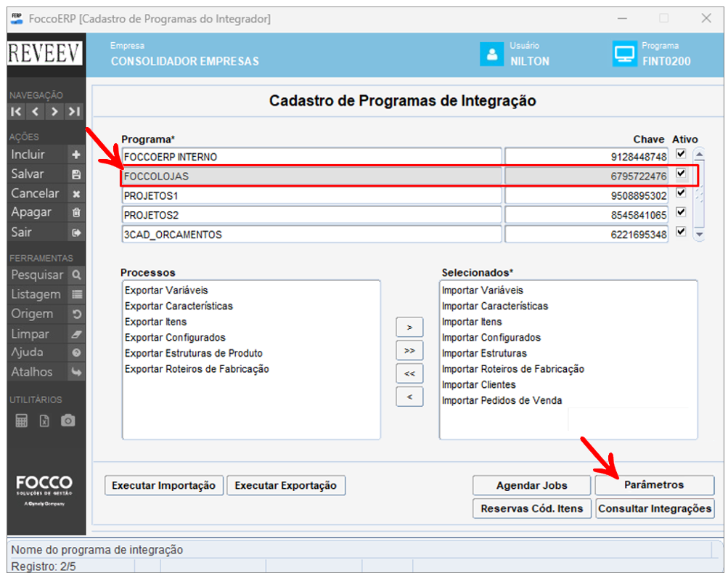Click the Executar Importação button
Image resolution: width=728 pixels, height=576 pixels.
click(x=164, y=485)
